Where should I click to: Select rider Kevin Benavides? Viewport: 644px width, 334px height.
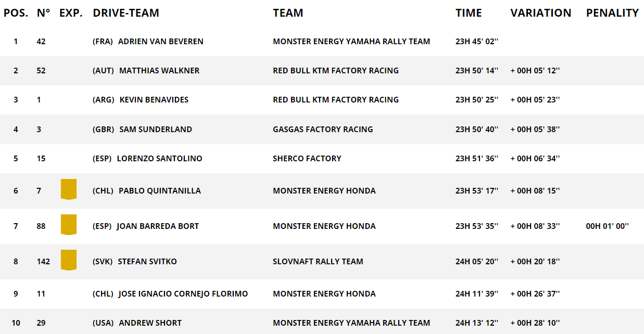coord(154,100)
